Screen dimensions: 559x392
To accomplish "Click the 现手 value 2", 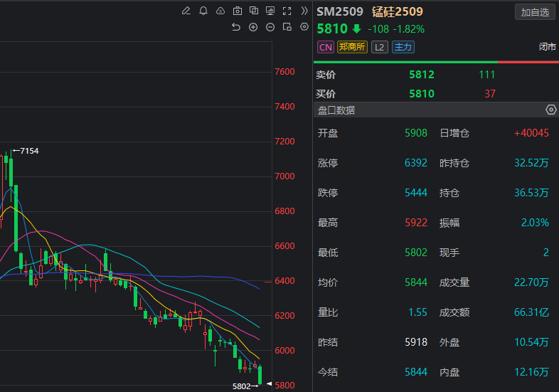I will 545,253.
